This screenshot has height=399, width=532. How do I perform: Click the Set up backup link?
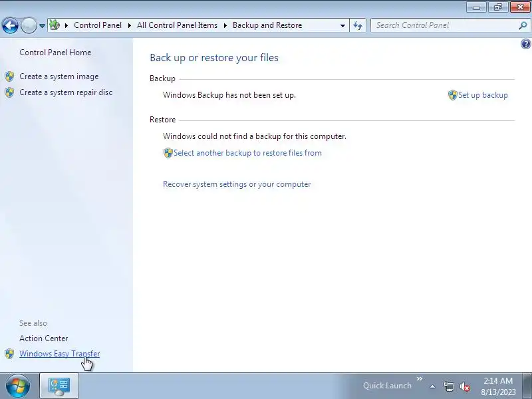pyautogui.click(x=483, y=95)
